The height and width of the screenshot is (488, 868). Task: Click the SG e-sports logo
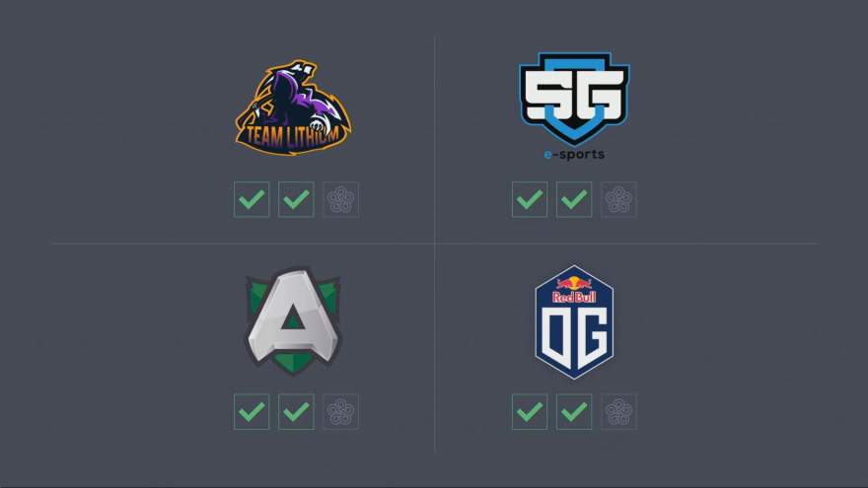tap(574, 106)
